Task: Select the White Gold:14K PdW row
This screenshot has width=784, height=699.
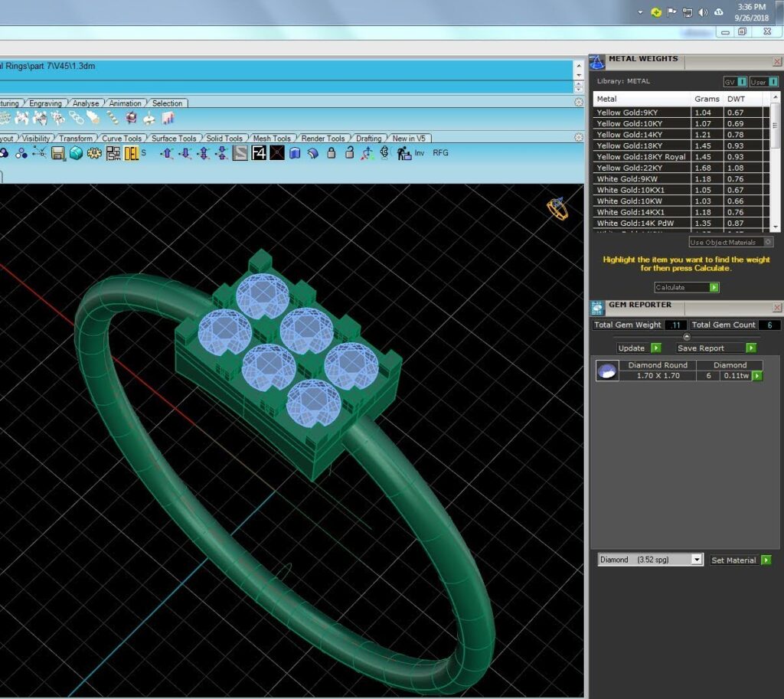Action: [x=681, y=223]
